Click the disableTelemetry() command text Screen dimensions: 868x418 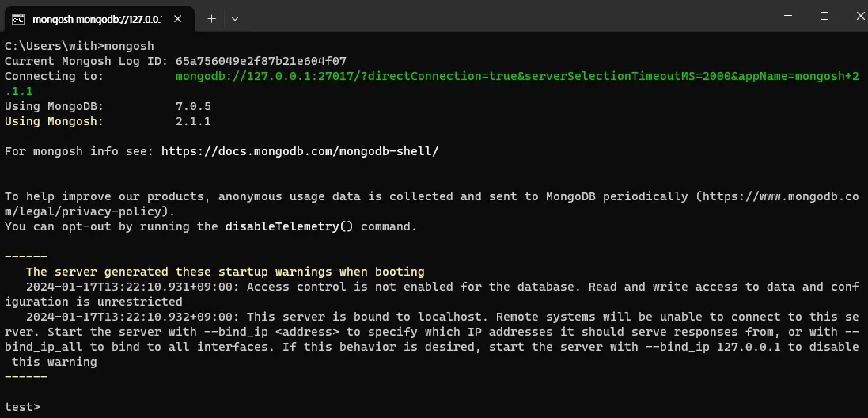(290, 226)
